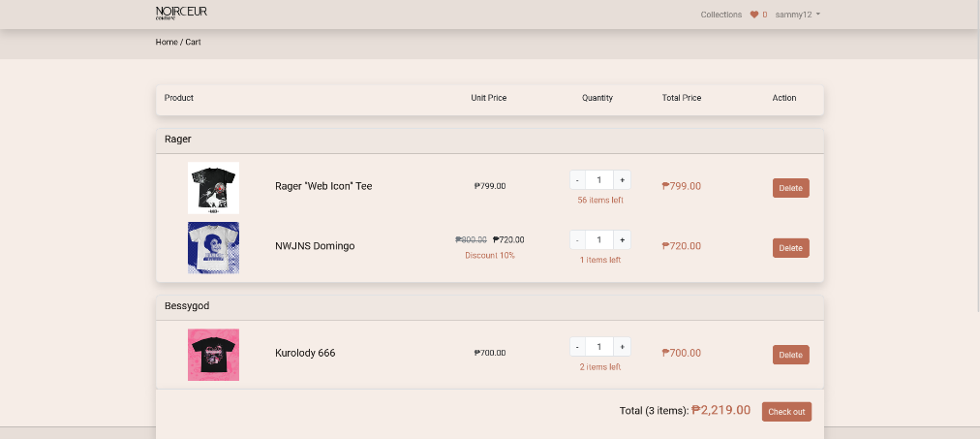Open the sammy12 account dropdown
Viewport: 980px width, 439px height.
797,15
